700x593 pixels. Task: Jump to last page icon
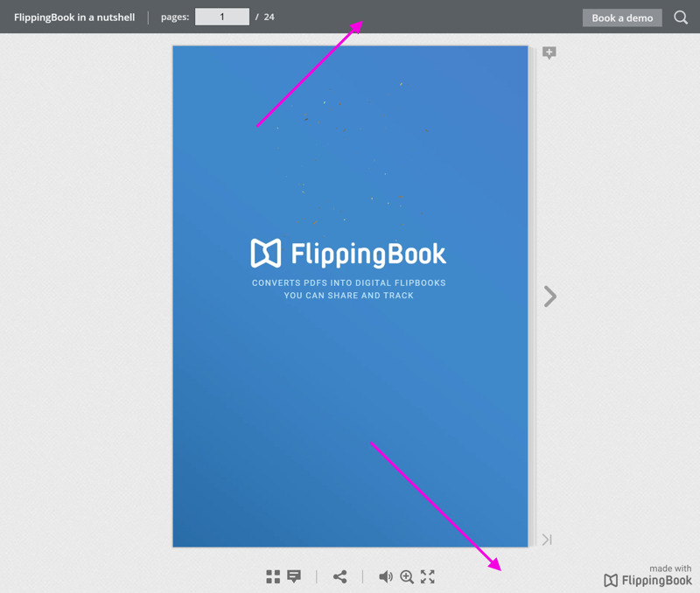pos(547,540)
